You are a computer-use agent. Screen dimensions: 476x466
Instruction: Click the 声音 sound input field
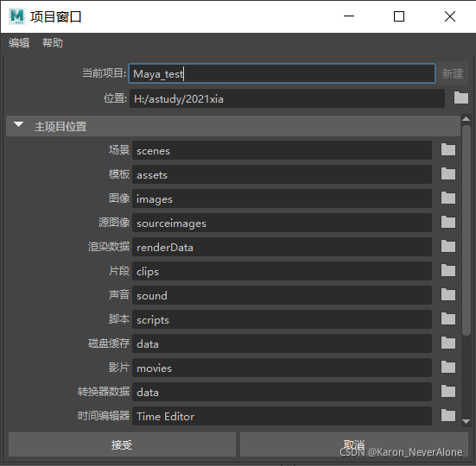pos(282,295)
